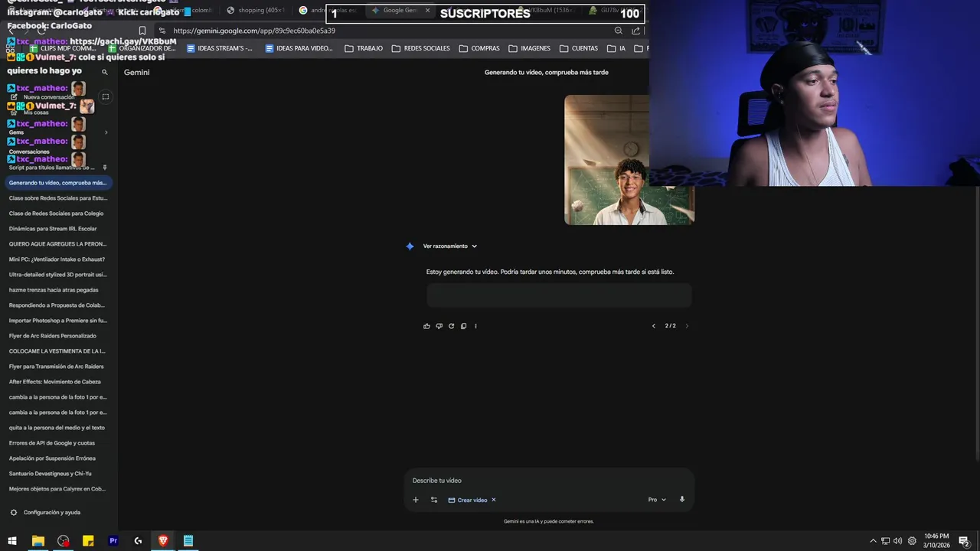
Task: Click the pin icon beside Script para títulos
Action: (x=105, y=168)
